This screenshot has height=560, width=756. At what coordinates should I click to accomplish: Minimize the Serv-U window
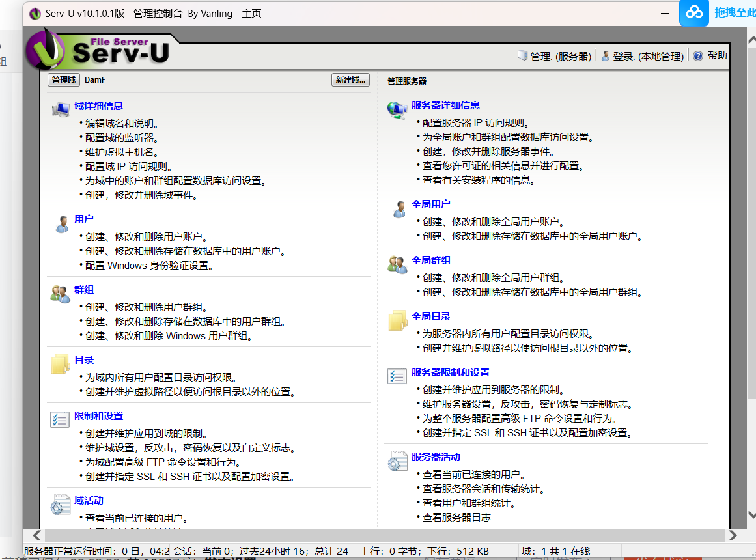click(665, 14)
